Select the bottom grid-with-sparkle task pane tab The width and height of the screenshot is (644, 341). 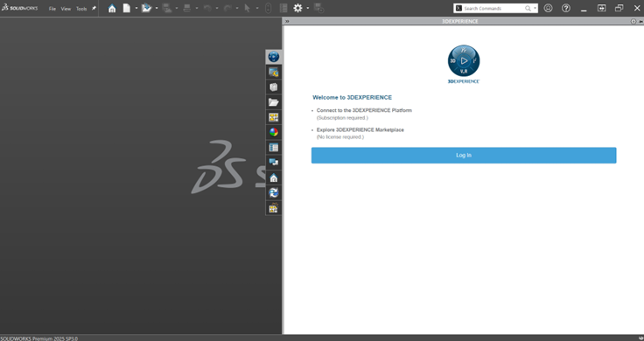click(x=274, y=208)
